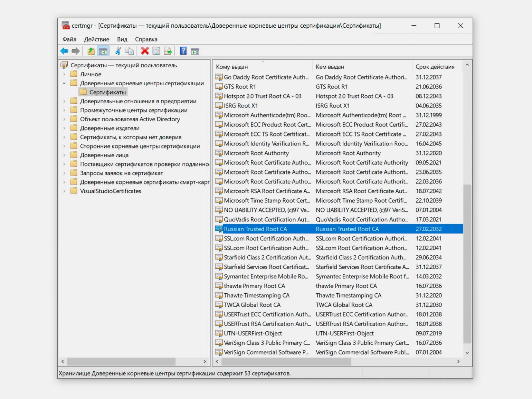The width and height of the screenshot is (532, 399).
Task: Select the Thawte Timestamping CA certificate icon
Action: (x=219, y=295)
